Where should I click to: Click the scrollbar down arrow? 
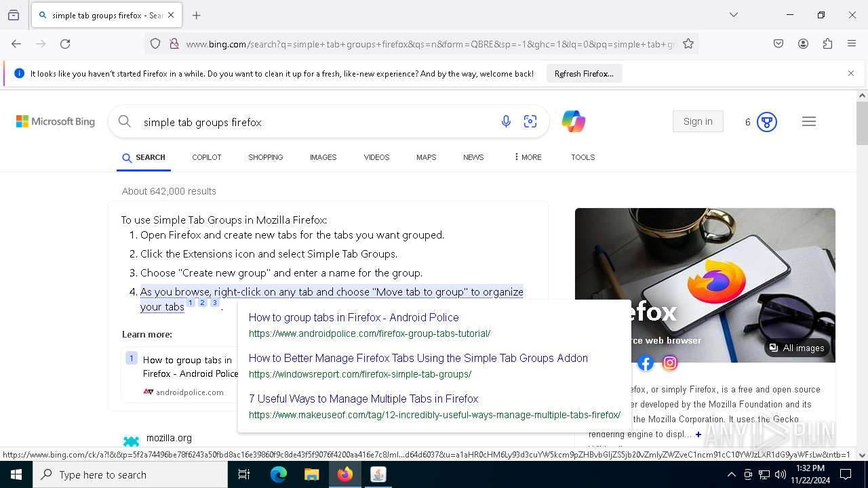pos(862,455)
